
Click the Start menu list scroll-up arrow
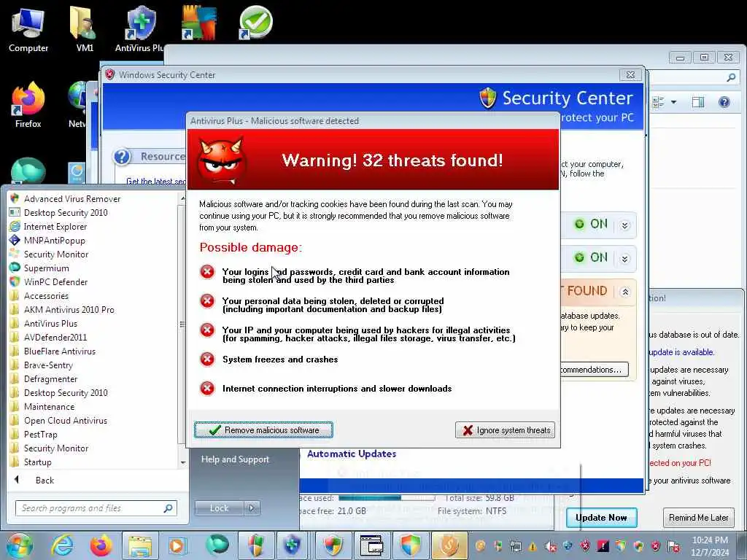pos(183,197)
